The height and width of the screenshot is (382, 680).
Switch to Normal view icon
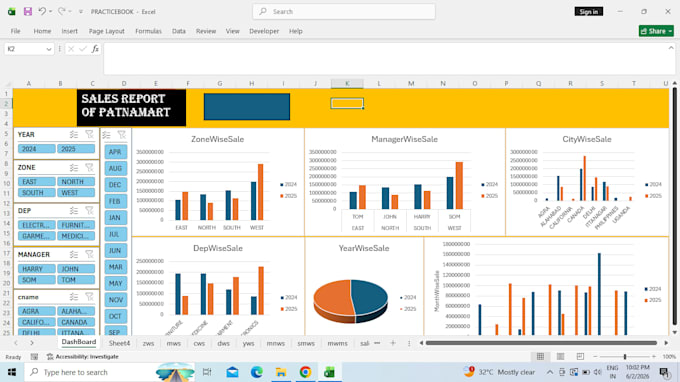click(540, 356)
